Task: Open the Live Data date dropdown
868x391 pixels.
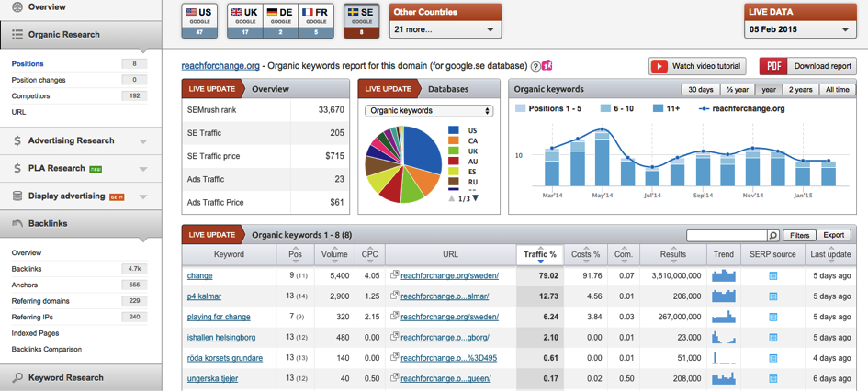Action: (x=800, y=29)
